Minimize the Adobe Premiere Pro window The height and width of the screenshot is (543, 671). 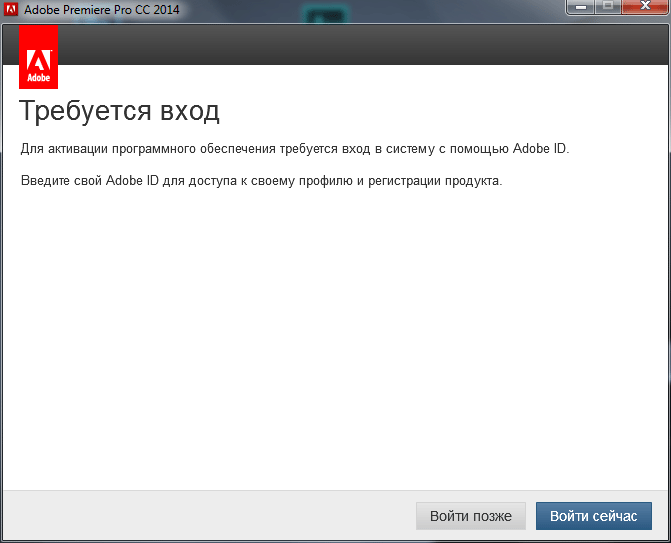click(580, 7)
